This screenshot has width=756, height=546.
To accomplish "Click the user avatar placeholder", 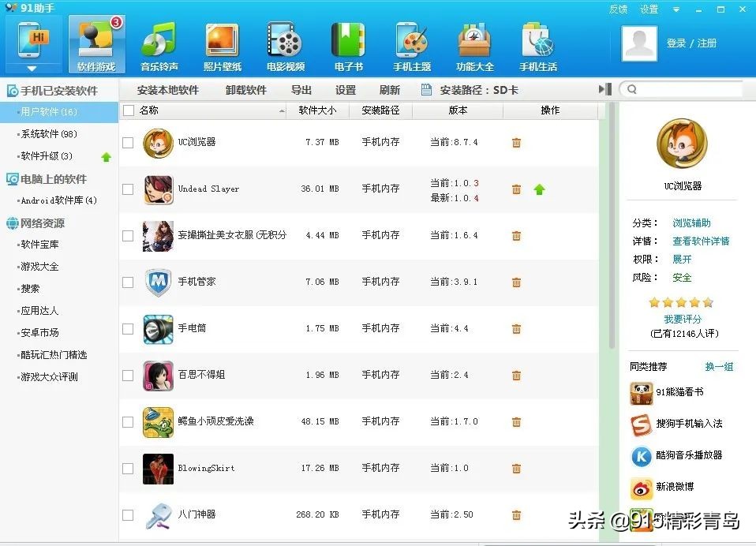I will (x=639, y=43).
